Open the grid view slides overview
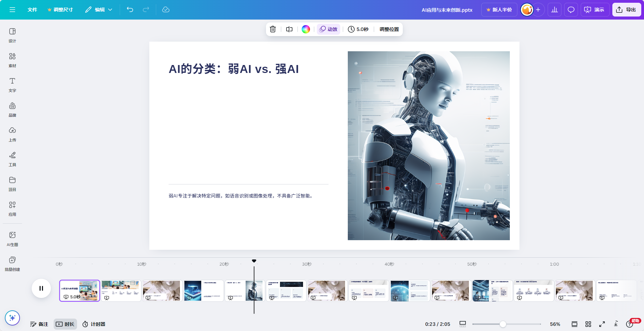This screenshot has width=644, height=331. [588, 324]
